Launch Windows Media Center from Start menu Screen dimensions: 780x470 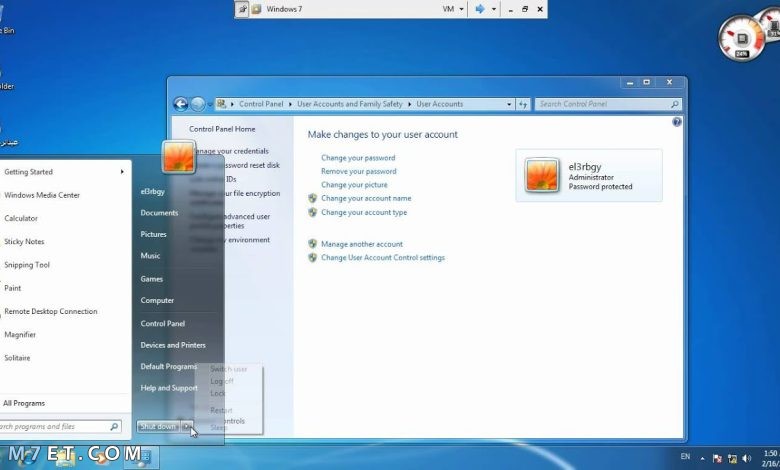tap(42, 195)
